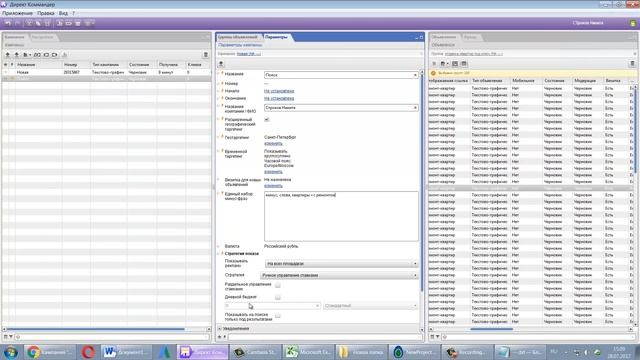Click 'изменить' under Визитка для новых объявлений
Image resolution: width=640 pixels, height=360 pixels.
pos(273,186)
